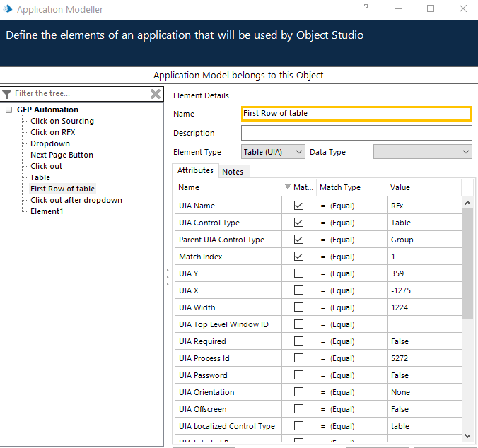Uncheck the Match Index checkbox
Screen dimensions: 478x448
298,257
